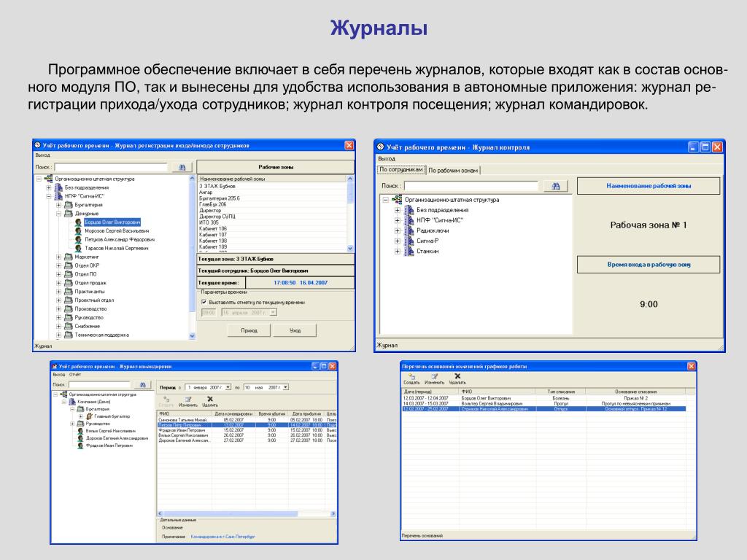The image size is (747, 560).
Task: Click Поиск input field in Журнал контроля window
Action: 471,186
